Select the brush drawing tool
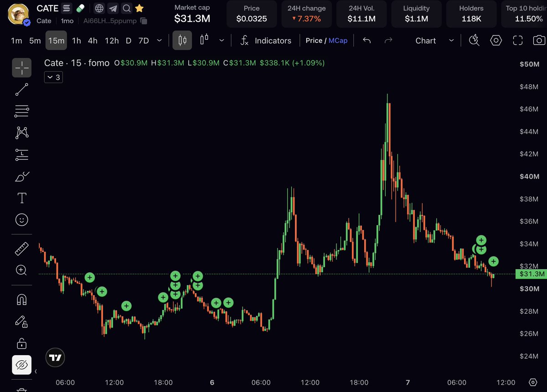Image resolution: width=547 pixels, height=392 pixels. [x=22, y=176]
